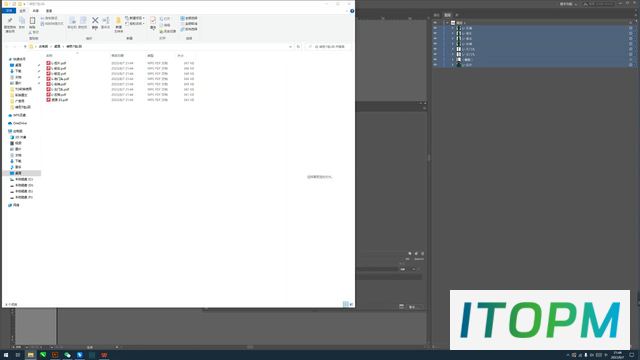Click the Pin to Quick Access icon

10,24
